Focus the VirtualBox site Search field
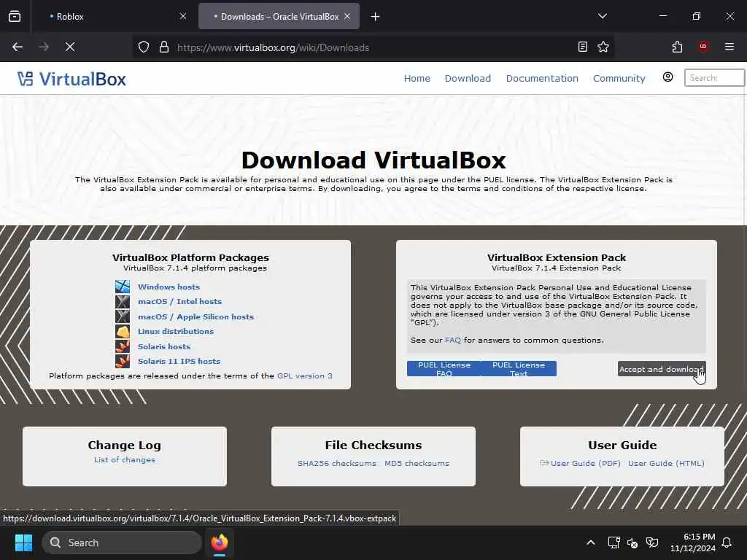 pos(714,77)
